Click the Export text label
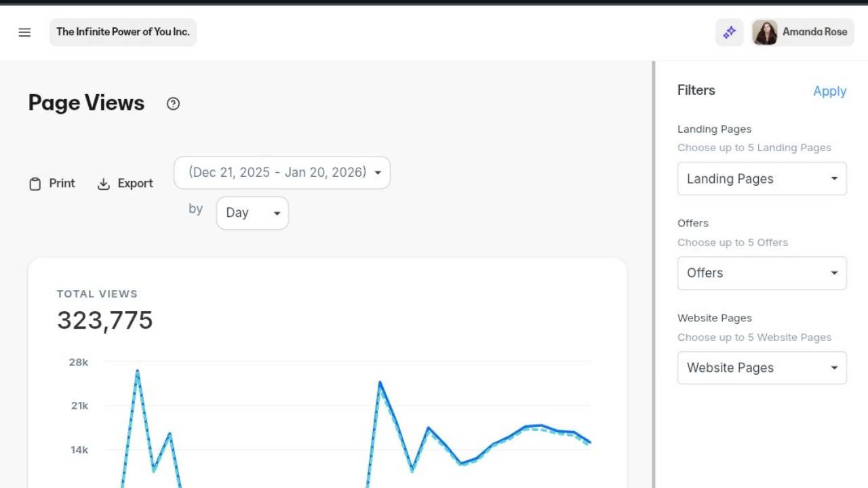 135,184
